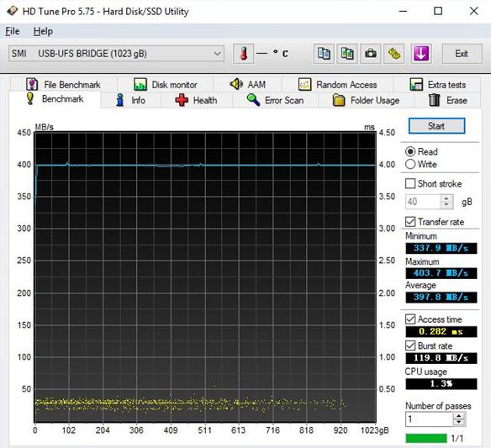Click the benchmark graph area
Screen dimensions: 491x448
click(205, 277)
